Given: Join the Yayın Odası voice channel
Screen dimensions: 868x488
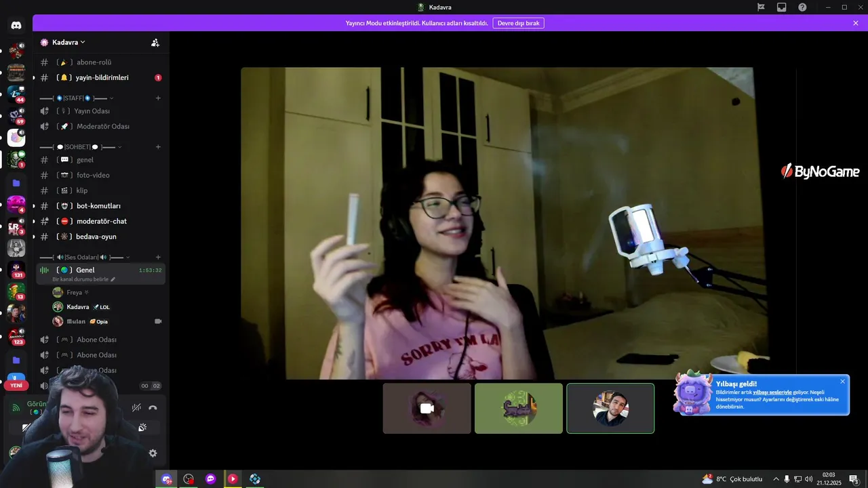Looking at the screenshot, I should [101, 111].
